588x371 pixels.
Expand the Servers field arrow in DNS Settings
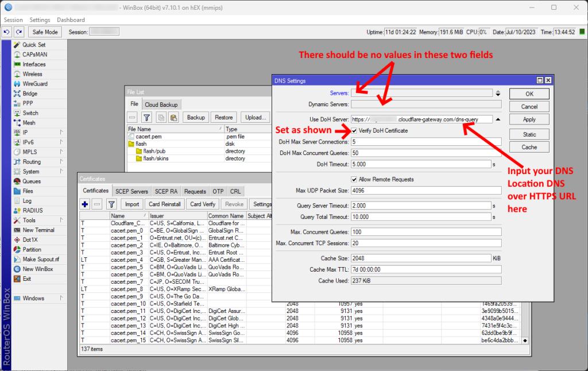point(498,94)
